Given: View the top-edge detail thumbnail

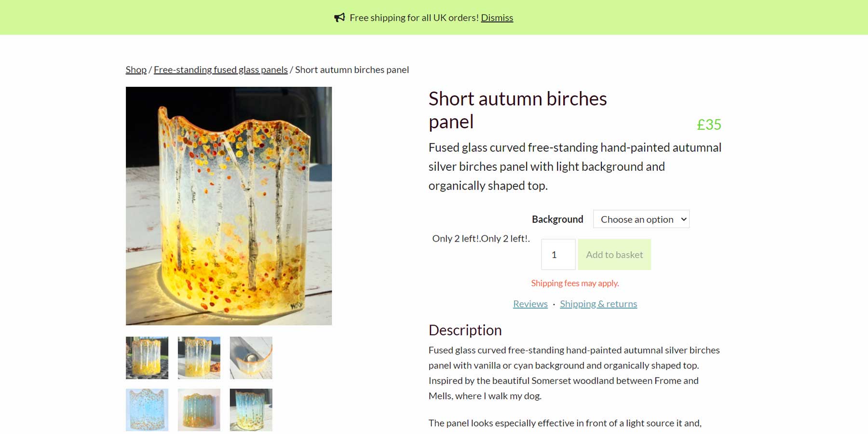Looking at the screenshot, I should pos(251,357).
